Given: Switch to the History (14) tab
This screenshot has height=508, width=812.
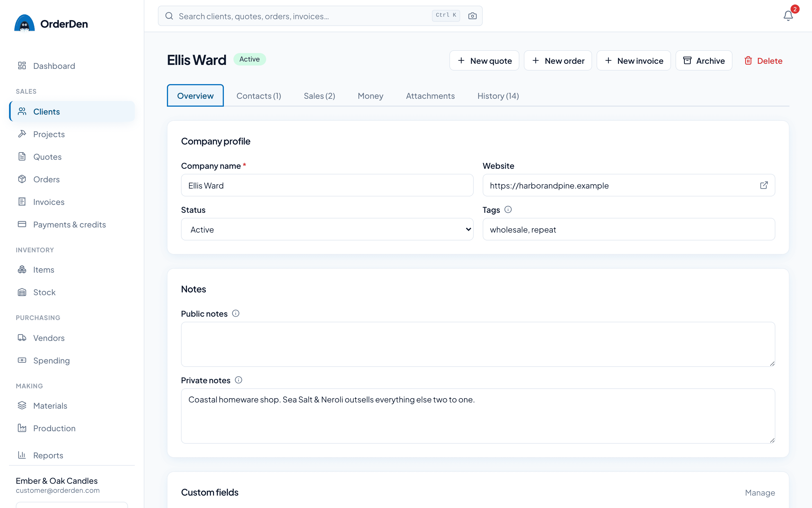Looking at the screenshot, I should pos(498,96).
